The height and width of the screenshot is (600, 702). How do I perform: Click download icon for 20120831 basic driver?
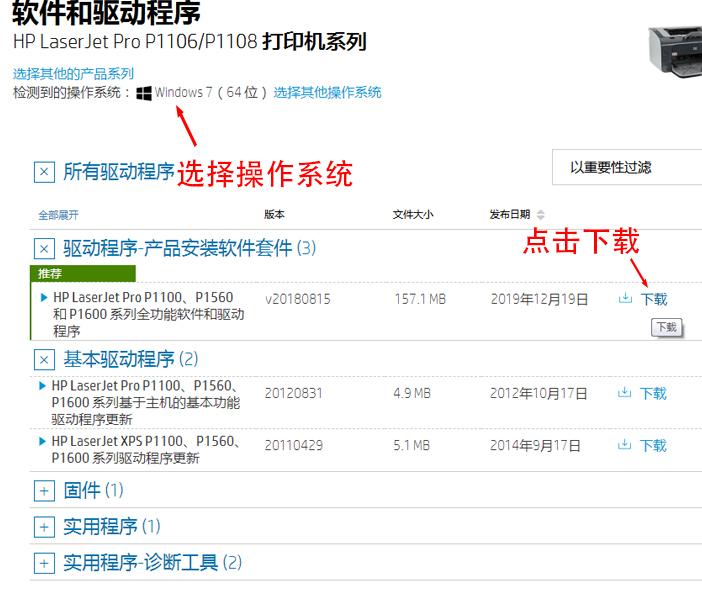coord(624,393)
